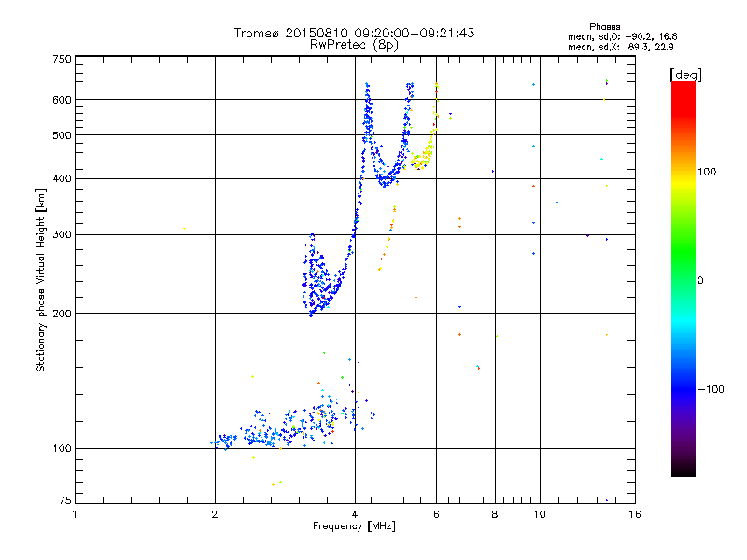Click the x-axis tick label '2'
The image size is (747, 560).
pyautogui.click(x=215, y=514)
